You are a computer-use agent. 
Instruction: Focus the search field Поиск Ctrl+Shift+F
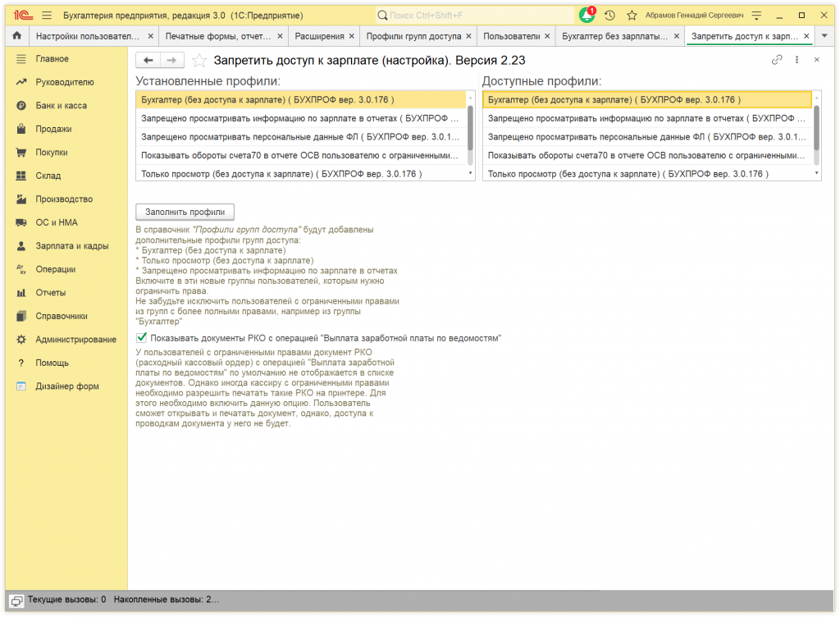click(x=475, y=15)
